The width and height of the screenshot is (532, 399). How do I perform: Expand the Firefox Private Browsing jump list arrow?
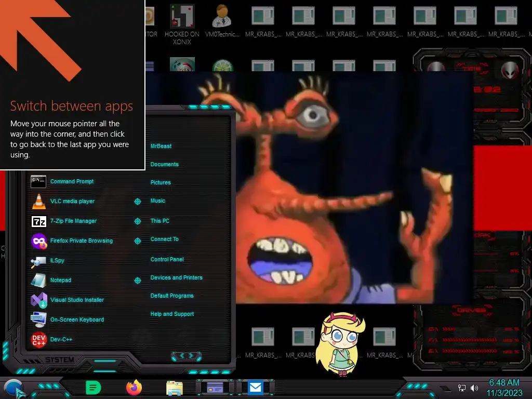click(137, 241)
